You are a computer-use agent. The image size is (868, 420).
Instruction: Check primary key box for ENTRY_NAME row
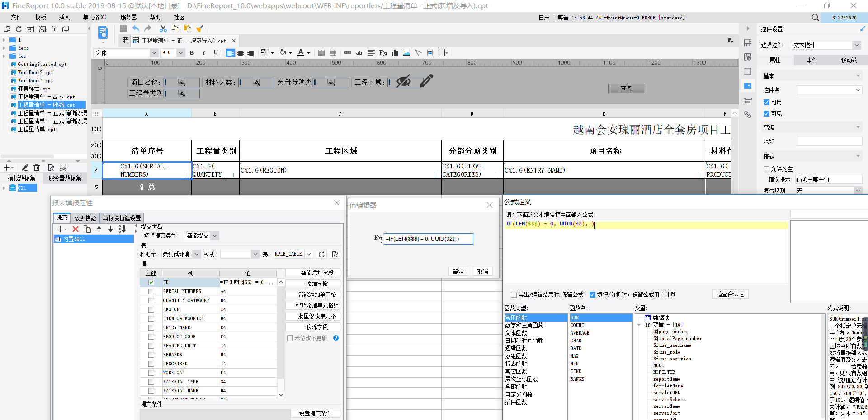(151, 327)
